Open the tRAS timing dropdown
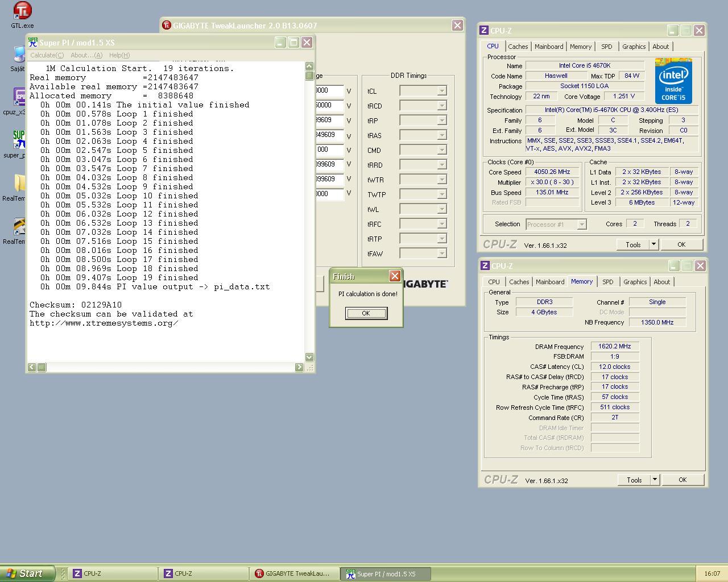This screenshot has height=582, width=728. (441, 135)
